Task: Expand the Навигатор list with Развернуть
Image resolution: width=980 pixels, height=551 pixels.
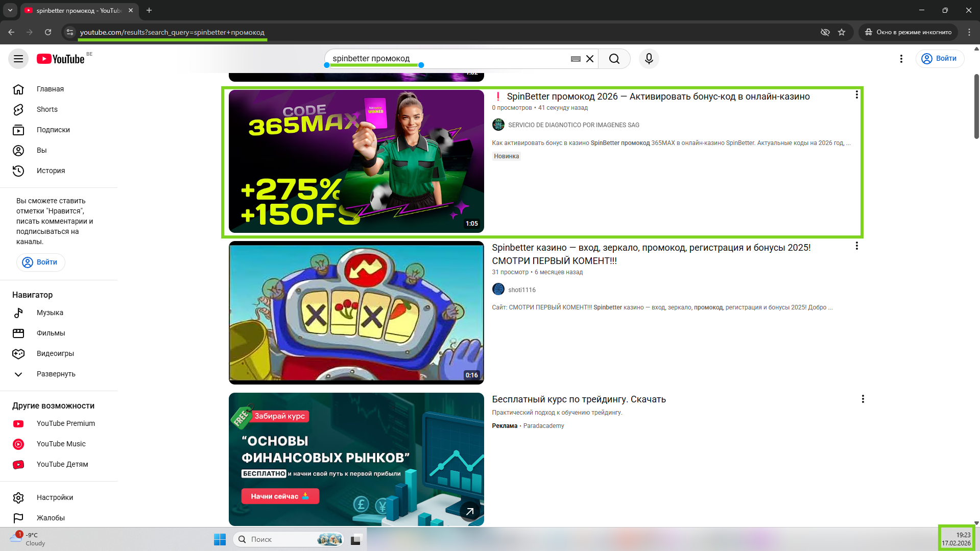Action: tap(59, 374)
